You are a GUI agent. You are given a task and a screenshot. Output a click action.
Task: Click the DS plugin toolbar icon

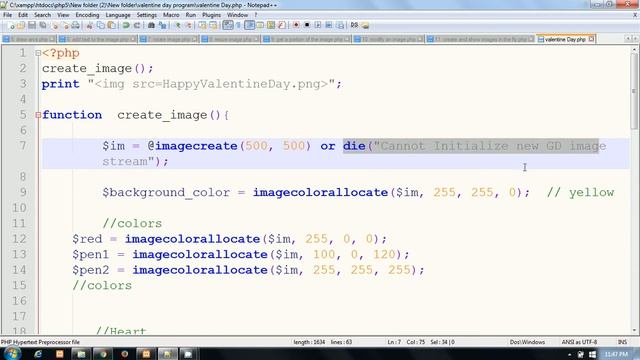pos(354,25)
